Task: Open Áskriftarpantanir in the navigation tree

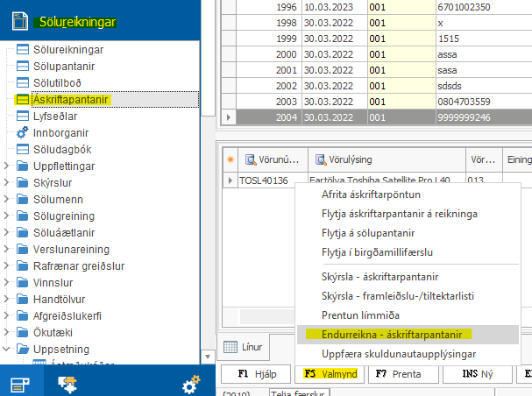Action: [70, 100]
